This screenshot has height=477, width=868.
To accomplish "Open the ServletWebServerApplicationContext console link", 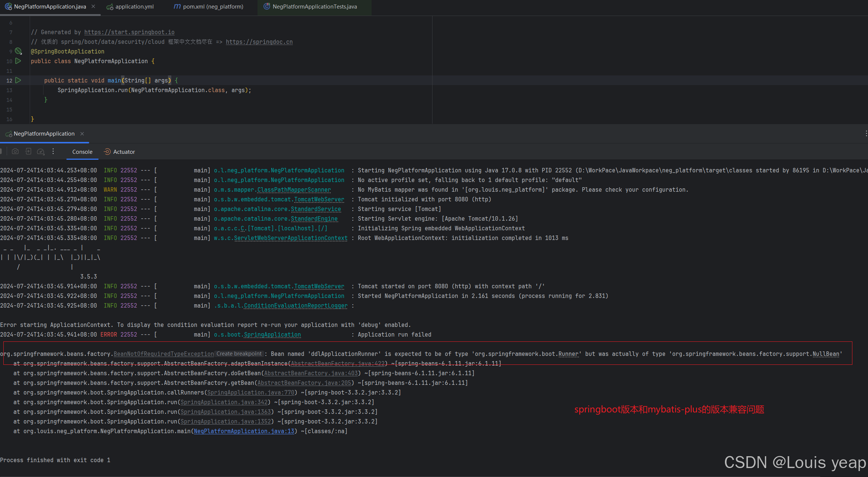I will coord(291,238).
